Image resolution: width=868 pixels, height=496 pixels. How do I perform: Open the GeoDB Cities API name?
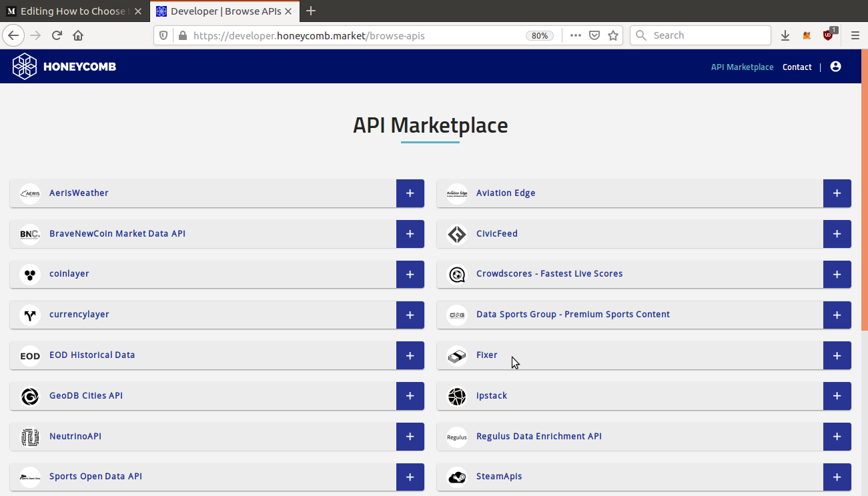pos(86,396)
